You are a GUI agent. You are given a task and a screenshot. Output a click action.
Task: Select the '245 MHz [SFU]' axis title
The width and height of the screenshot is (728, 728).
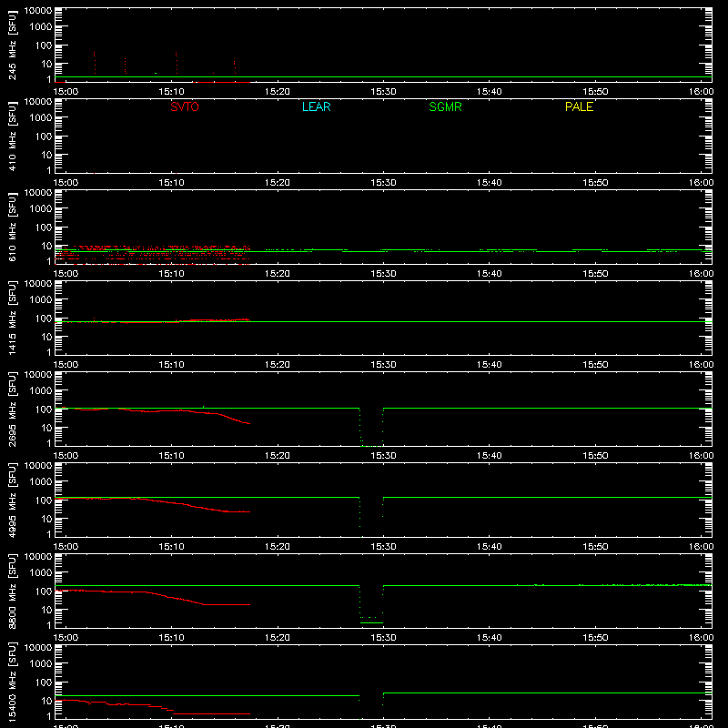12,45
